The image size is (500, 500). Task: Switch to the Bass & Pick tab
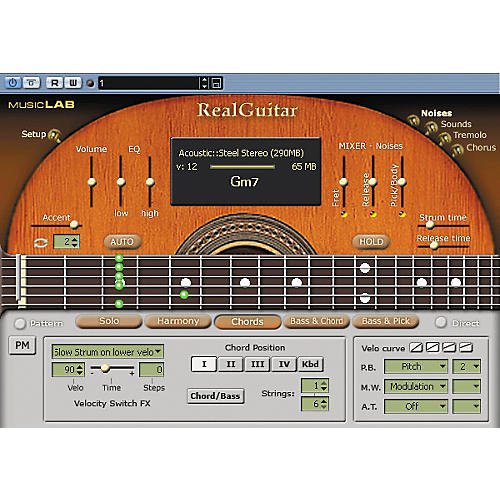[x=386, y=321]
